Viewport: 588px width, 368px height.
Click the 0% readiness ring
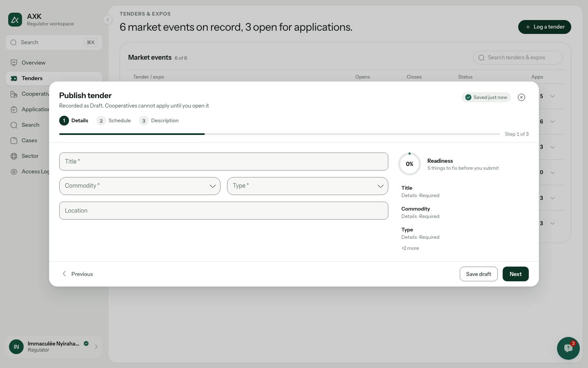tap(410, 164)
